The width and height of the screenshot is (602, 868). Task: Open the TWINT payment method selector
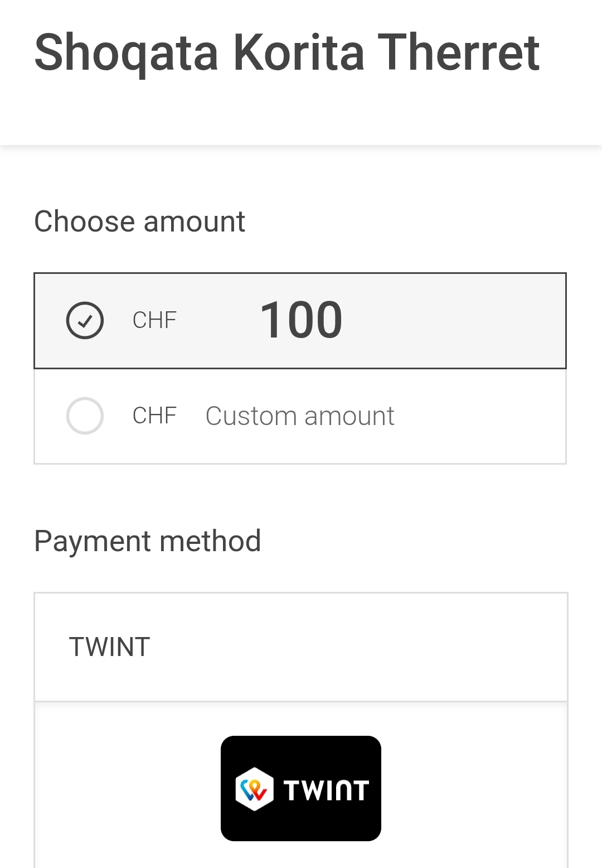pyautogui.click(x=301, y=647)
